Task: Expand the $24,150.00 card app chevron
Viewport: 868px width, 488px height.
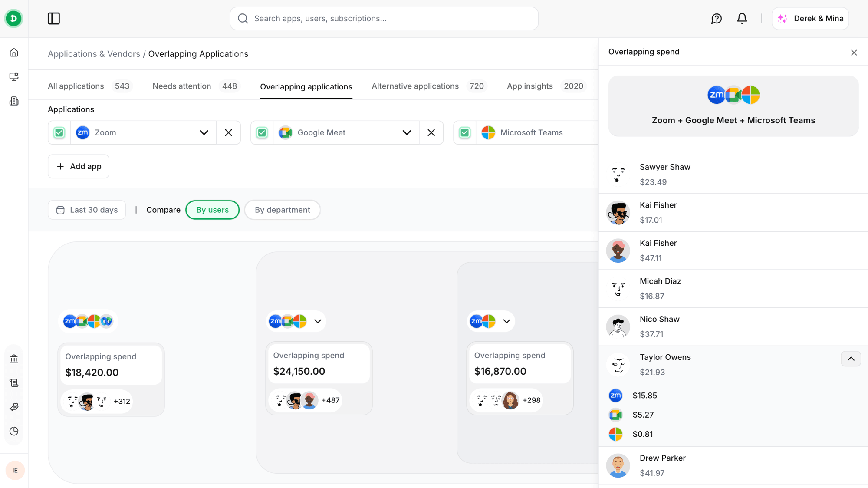Action: click(318, 321)
